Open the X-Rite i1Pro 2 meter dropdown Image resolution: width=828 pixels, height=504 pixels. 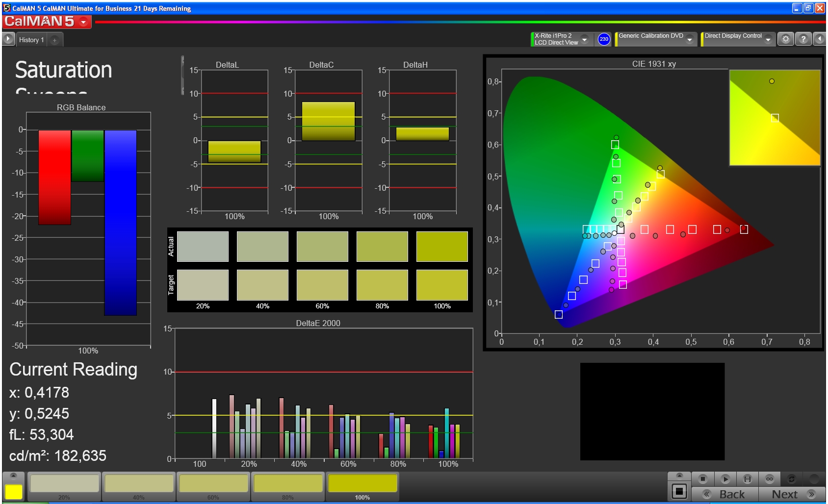584,39
